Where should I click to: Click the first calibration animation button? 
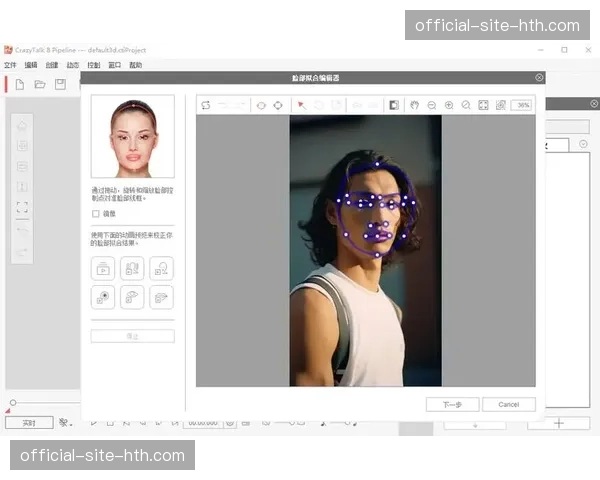pos(103,268)
